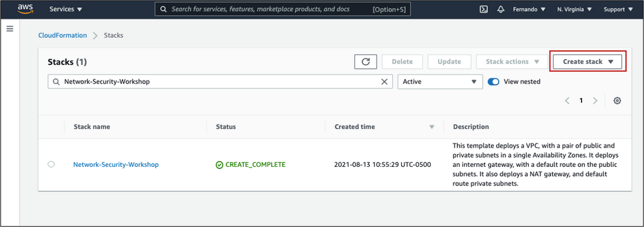Screen dimensions: 644x227
Task: Expand the Stack actions dropdown
Action: (x=512, y=62)
